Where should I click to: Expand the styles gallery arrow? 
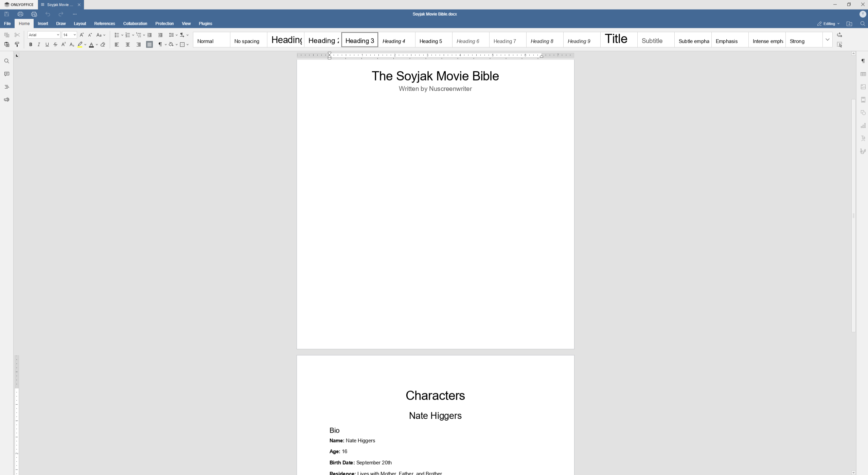tap(827, 40)
